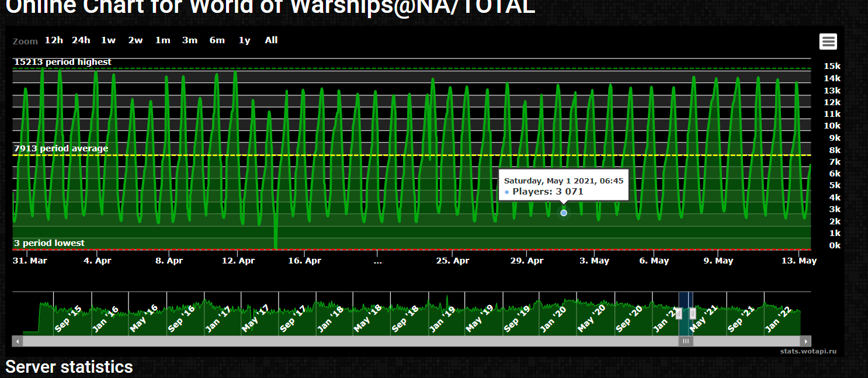Click the navigator scrollbar thumb
868x378 pixels.
tap(686, 341)
